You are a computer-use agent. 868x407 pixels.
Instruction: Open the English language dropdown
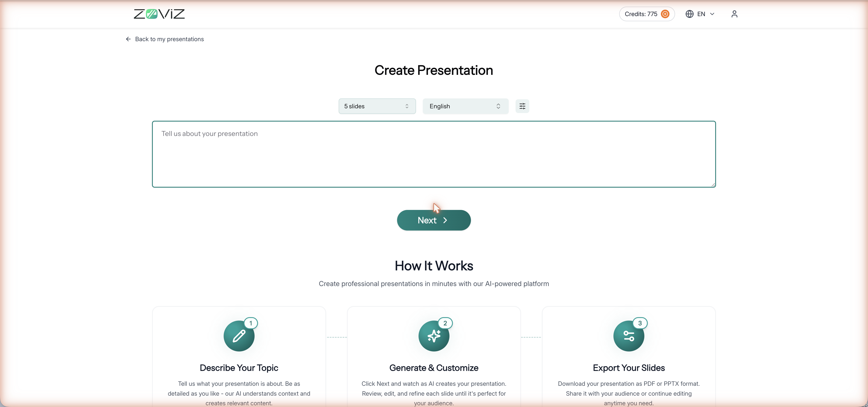pyautogui.click(x=465, y=106)
